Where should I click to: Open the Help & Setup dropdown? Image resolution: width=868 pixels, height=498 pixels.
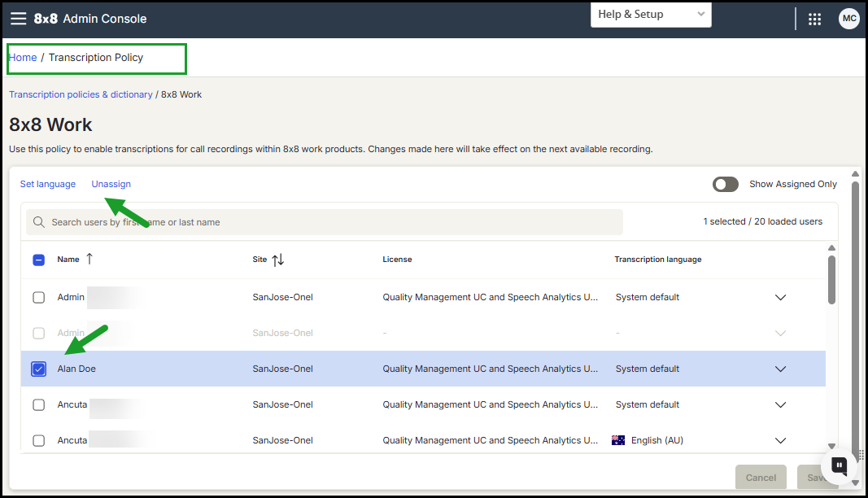(651, 15)
